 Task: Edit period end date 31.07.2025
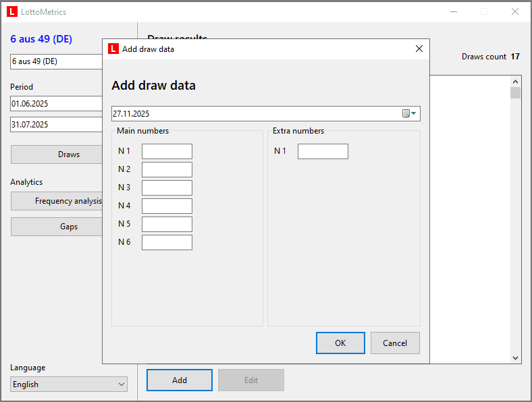[56, 124]
